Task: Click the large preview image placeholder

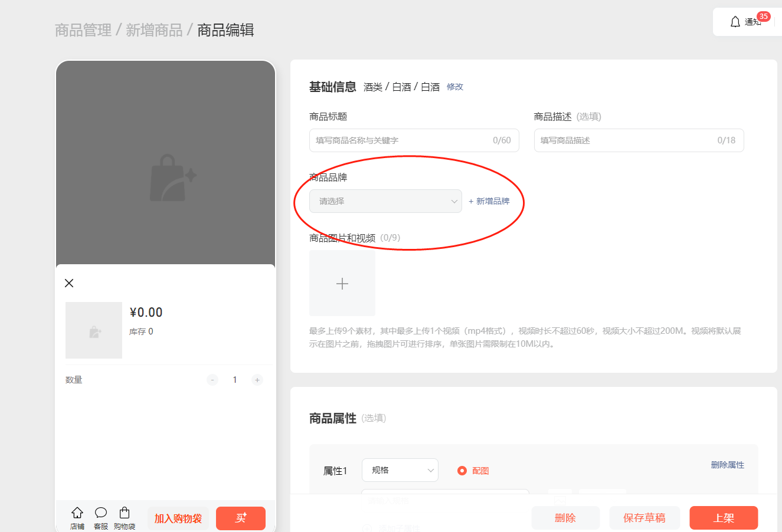Action: pos(166,163)
